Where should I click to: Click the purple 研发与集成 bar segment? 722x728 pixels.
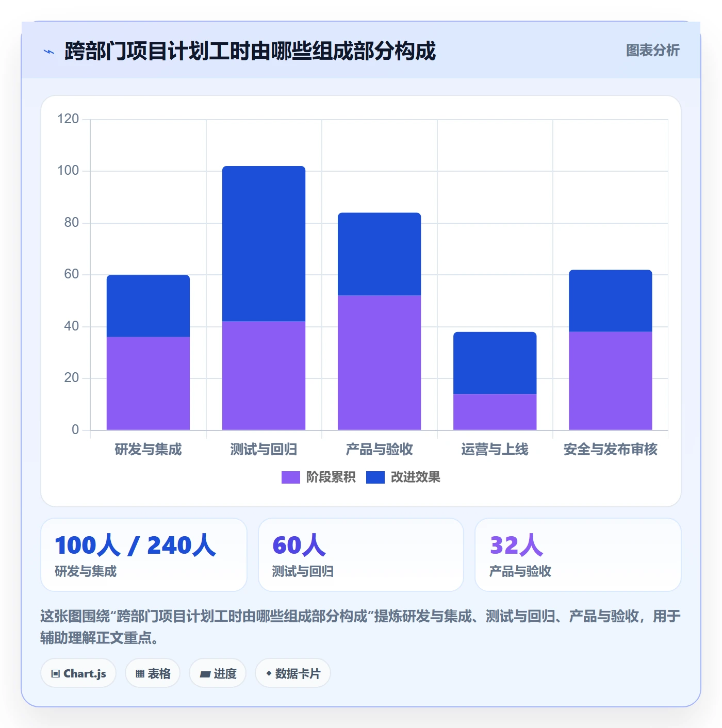point(148,383)
